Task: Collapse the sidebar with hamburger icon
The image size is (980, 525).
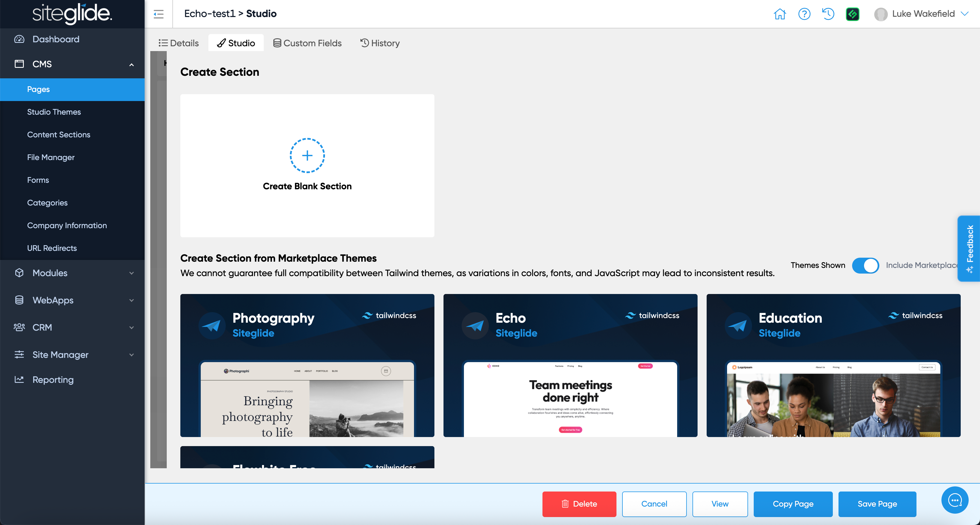Action: pyautogui.click(x=159, y=14)
